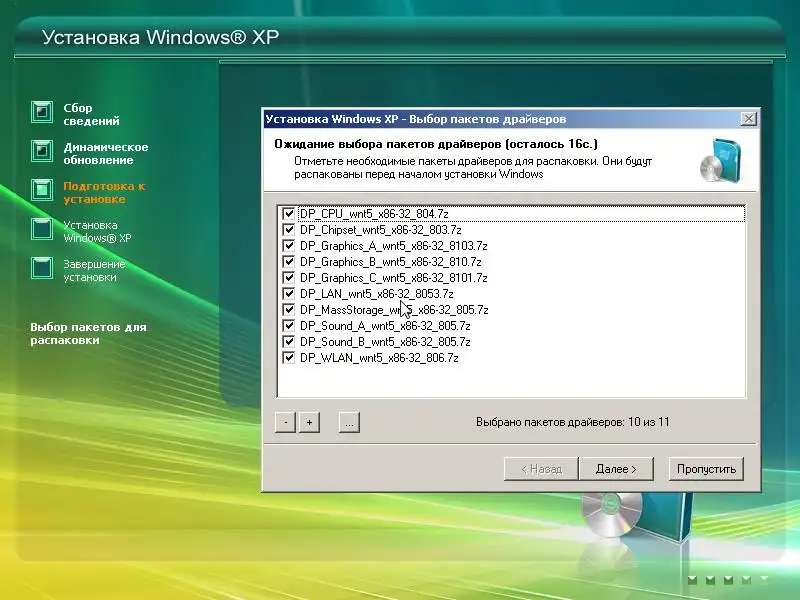Viewport: 800px width, 600px height.
Task: Select the DP_Sound_B_wnt5_x86-32_805.7z row text
Action: click(385, 342)
